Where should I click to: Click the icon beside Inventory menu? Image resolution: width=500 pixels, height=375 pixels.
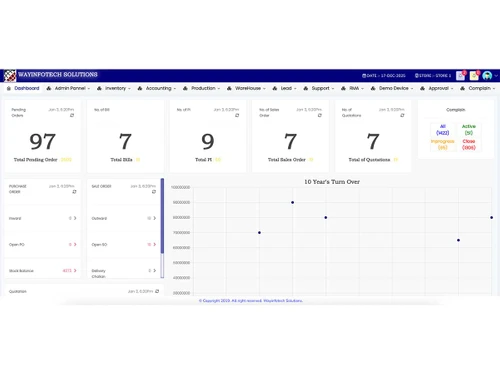coord(99,88)
